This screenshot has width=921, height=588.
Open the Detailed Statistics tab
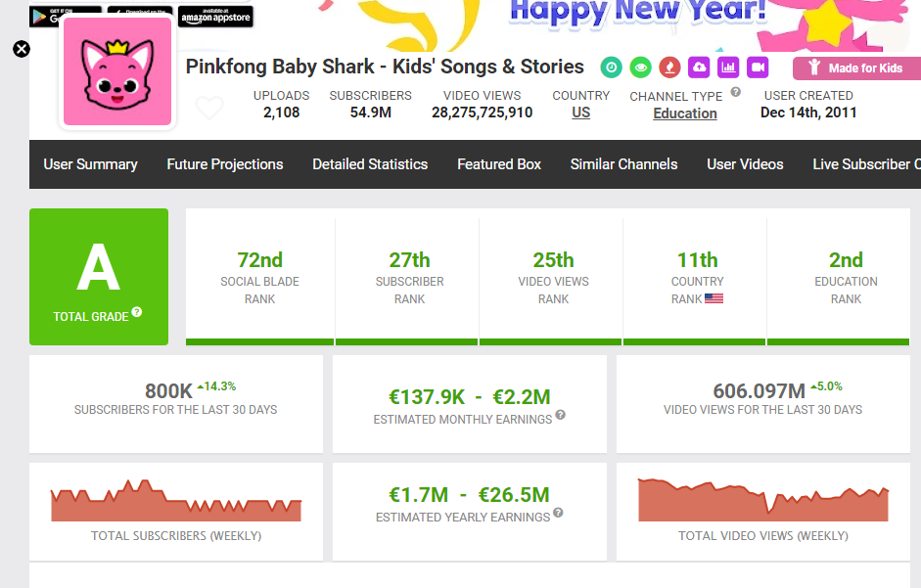click(370, 164)
